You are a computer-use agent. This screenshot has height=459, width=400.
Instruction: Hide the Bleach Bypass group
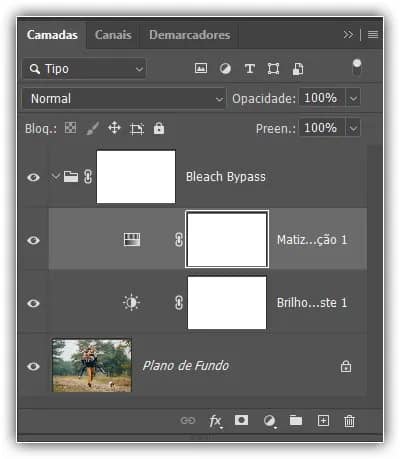click(x=33, y=177)
